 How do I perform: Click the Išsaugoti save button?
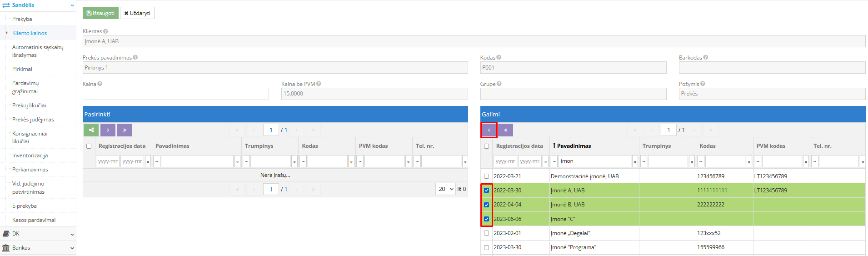[x=100, y=13]
